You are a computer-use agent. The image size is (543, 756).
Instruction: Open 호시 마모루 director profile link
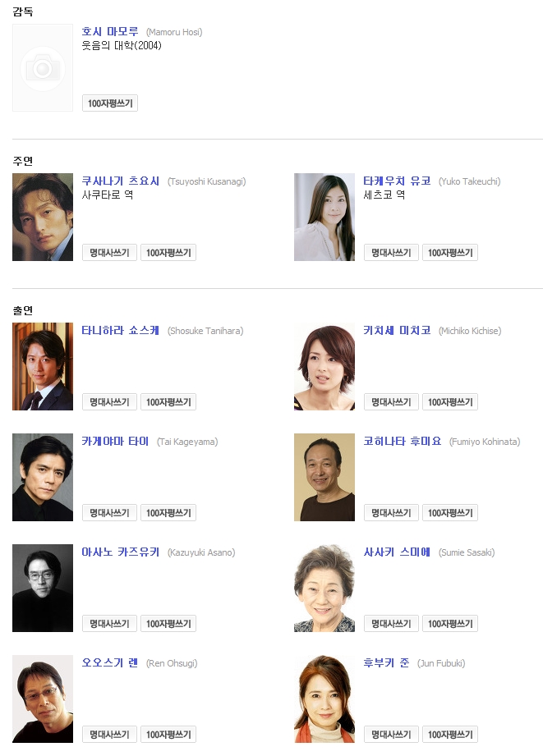(x=109, y=32)
